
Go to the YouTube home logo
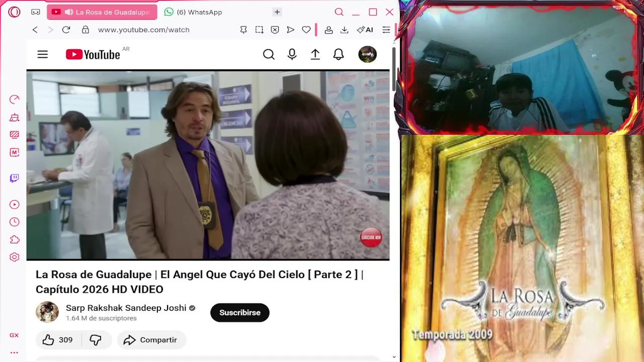point(93,54)
